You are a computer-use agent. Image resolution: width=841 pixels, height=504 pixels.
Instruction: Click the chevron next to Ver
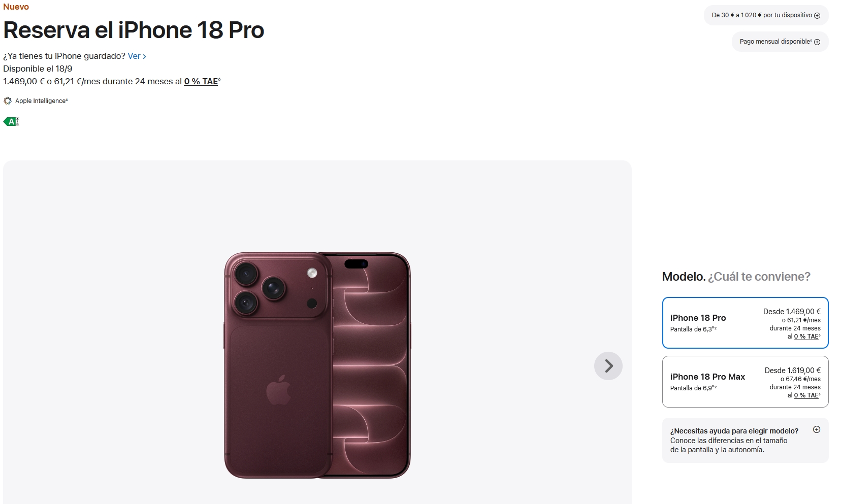coord(145,56)
